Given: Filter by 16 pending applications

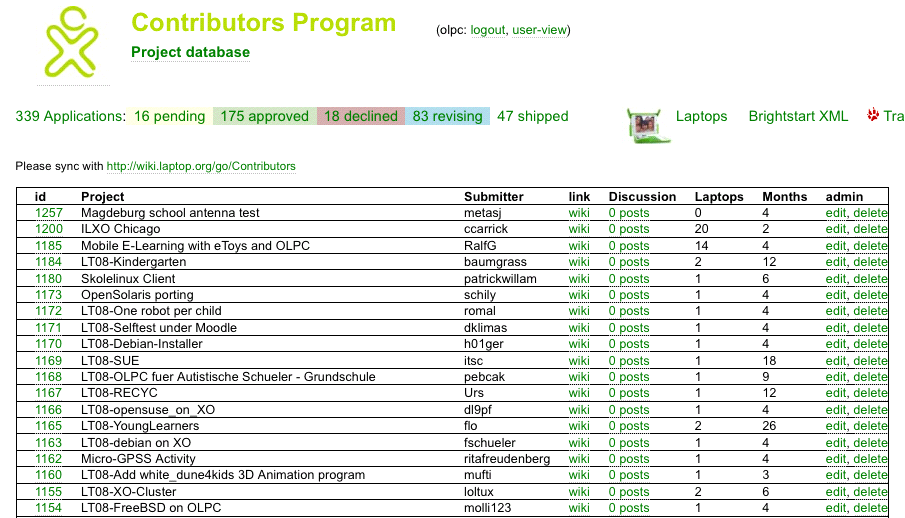Looking at the screenshot, I should click(x=169, y=116).
